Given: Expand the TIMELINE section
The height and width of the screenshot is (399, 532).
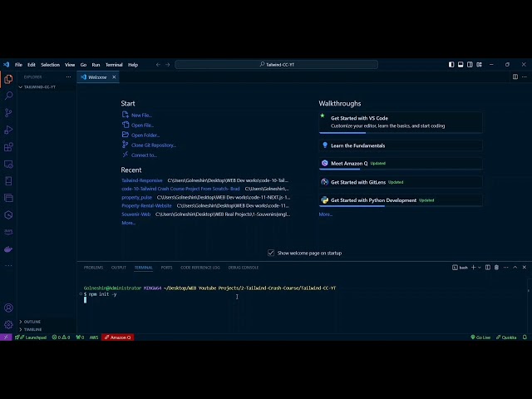Looking at the screenshot, I should [x=32, y=329].
